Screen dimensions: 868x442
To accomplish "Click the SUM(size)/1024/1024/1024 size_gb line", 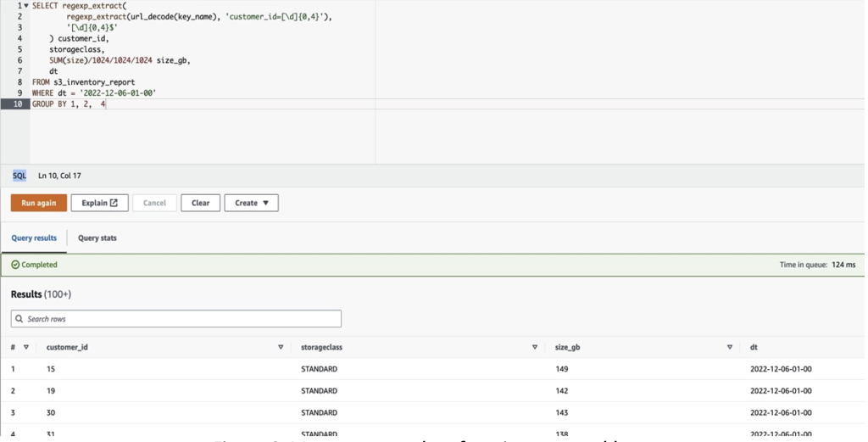I will pyautogui.click(x=120, y=60).
